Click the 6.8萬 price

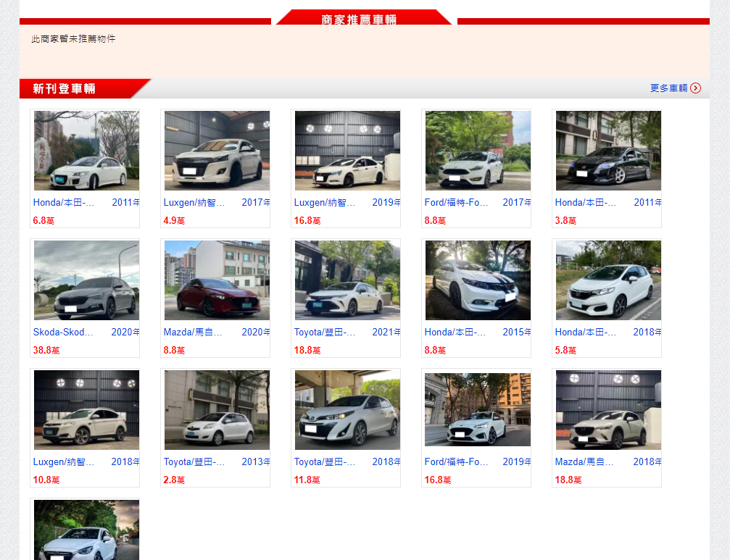click(x=43, y=221)
